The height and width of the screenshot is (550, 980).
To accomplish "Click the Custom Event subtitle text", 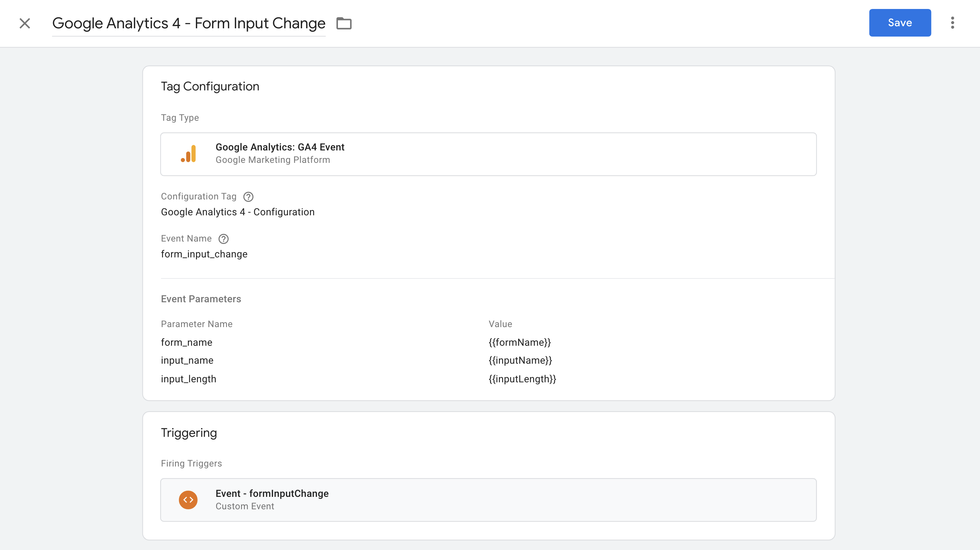I will [245, 507].
